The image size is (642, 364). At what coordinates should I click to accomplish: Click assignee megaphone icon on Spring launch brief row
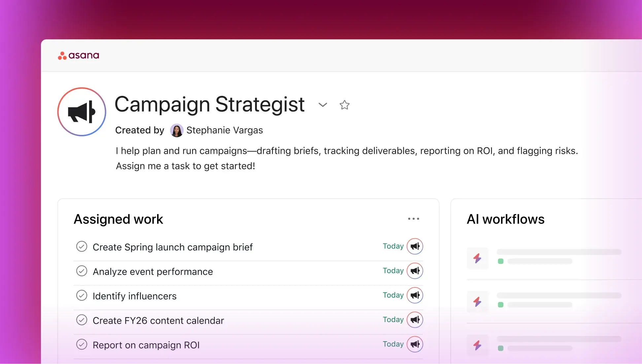415,246
